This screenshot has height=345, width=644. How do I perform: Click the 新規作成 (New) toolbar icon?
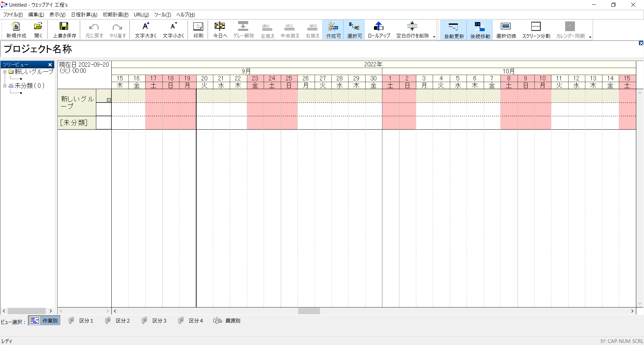(16, 30)
